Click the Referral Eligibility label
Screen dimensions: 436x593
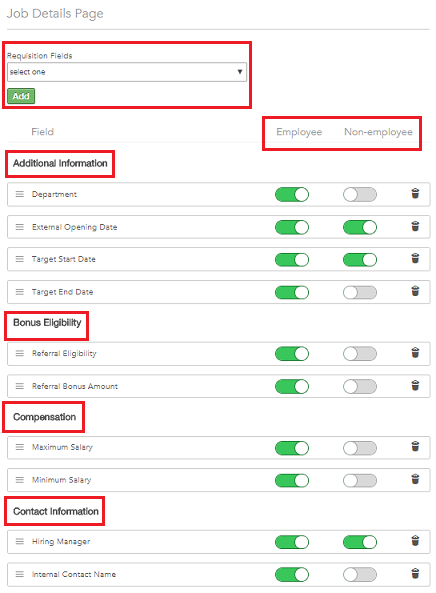point(64,354)
